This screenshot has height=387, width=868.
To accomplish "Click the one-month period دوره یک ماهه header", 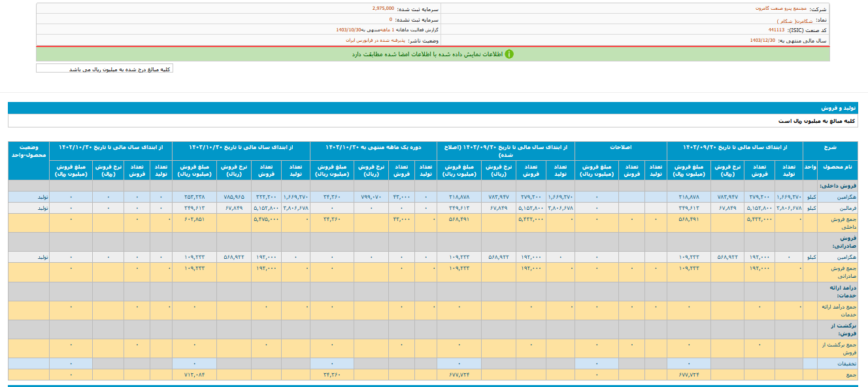I will [x=373, y=147].
